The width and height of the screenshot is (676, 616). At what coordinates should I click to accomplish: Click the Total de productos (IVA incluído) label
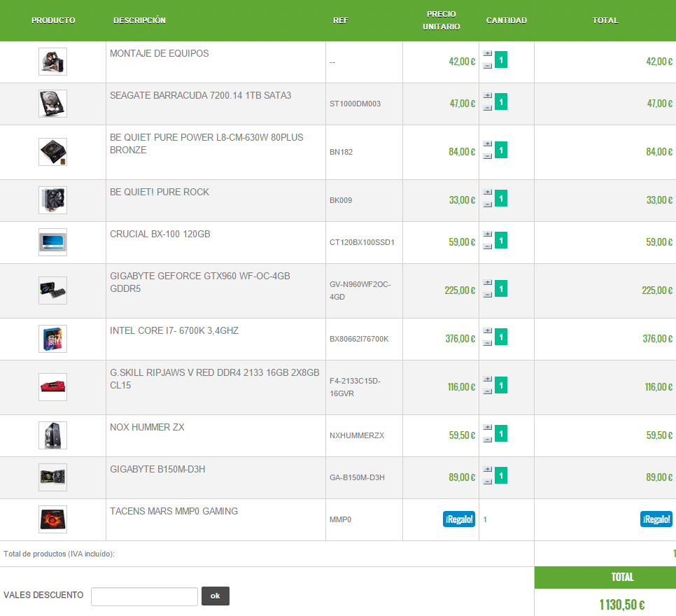[59, 554]
